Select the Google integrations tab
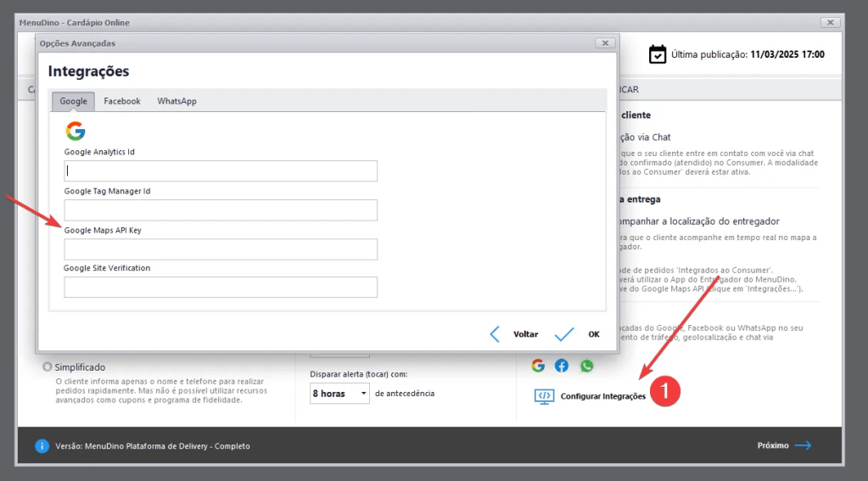Screen dimensions: 868x481 click(x=73, y=101)
